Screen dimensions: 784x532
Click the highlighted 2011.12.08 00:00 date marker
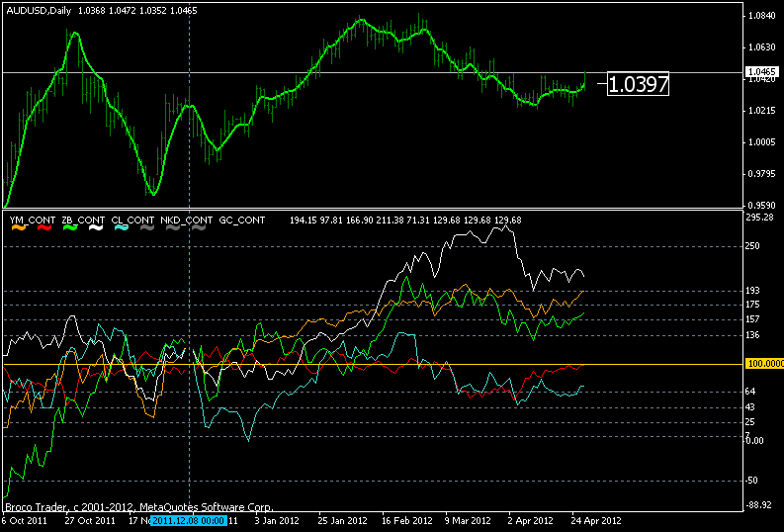(x=189, y=520)
